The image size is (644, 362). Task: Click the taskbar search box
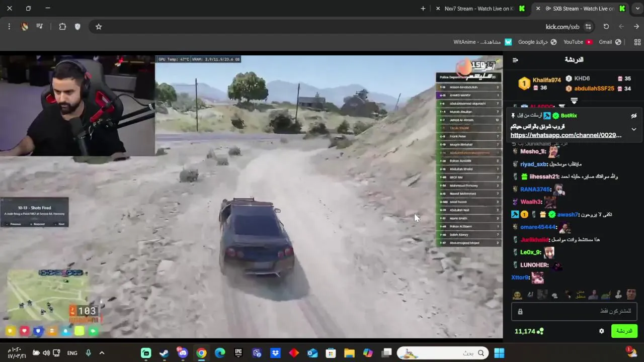pos(443,353)
